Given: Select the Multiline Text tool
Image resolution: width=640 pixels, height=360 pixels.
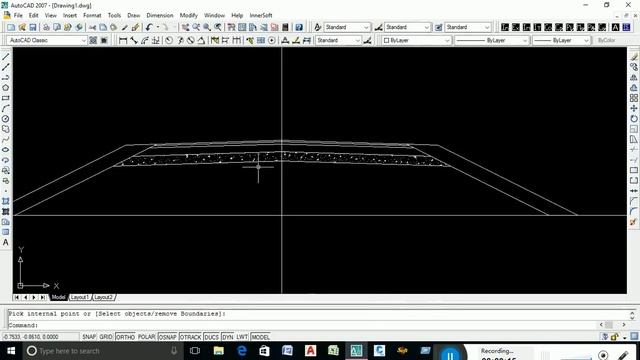Looking at the screenshot, I should click(x=6, y=242).
